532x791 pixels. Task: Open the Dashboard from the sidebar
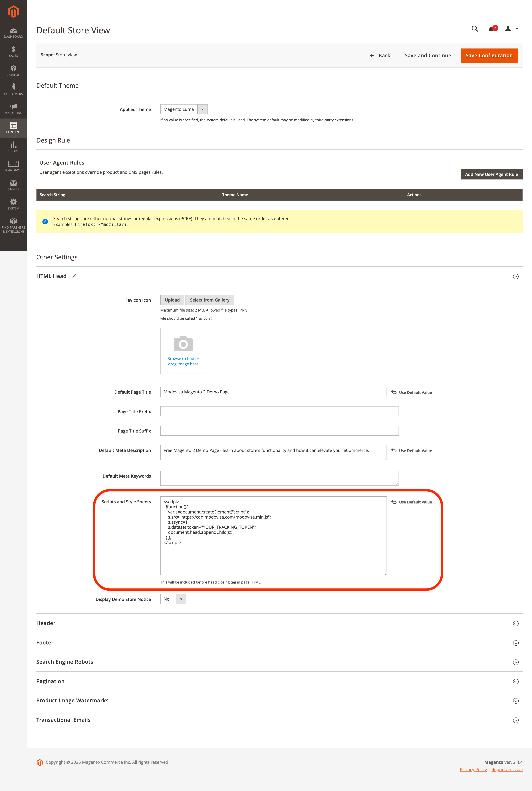tap(13, 33)
